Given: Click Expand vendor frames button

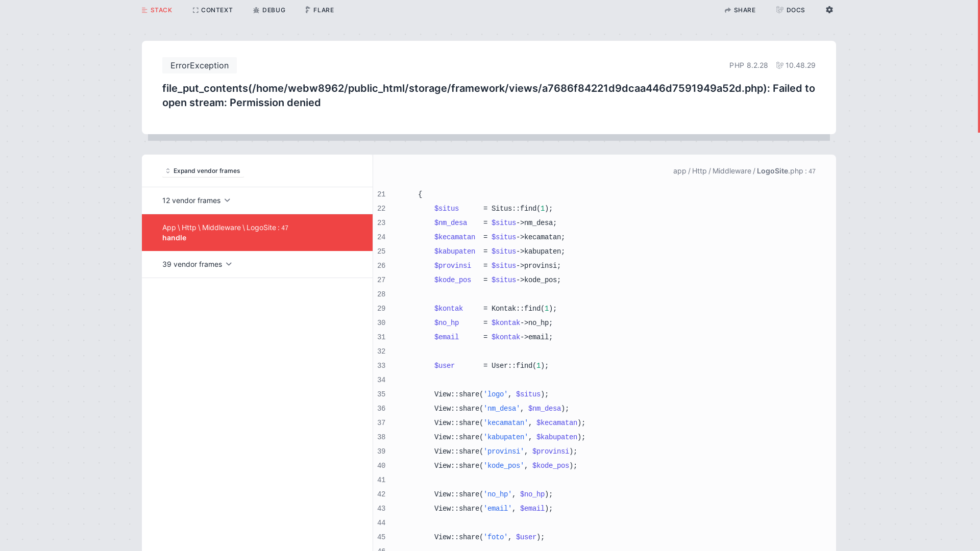Looking at the screenshot, I should click(203, 171).
